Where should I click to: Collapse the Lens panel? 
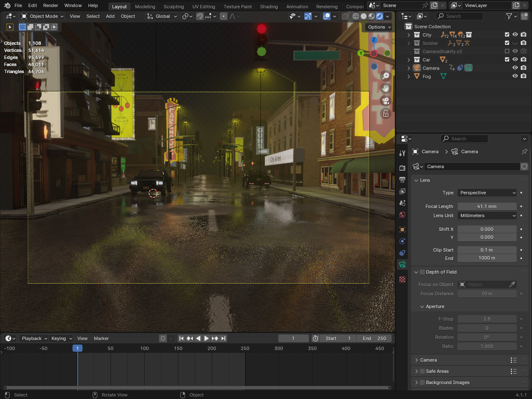pos(416,180)
